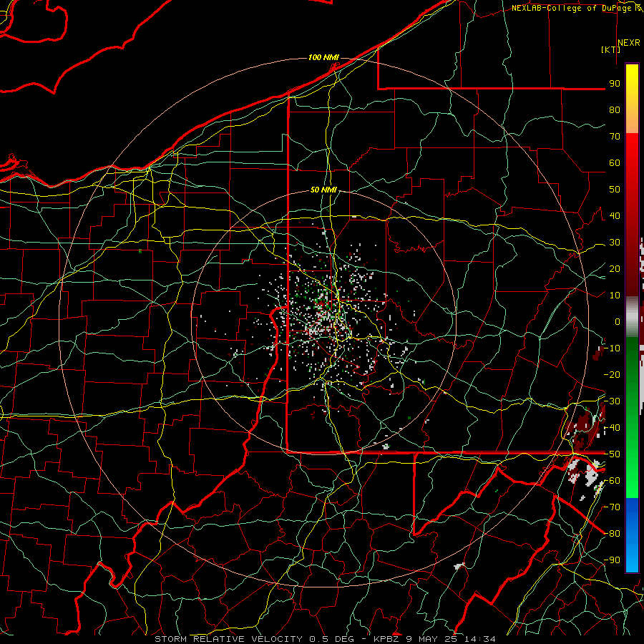This screenshot has height=644, width=644.
Task: Click the -90 value on velocity scale
Action: [x=612, y=560]
